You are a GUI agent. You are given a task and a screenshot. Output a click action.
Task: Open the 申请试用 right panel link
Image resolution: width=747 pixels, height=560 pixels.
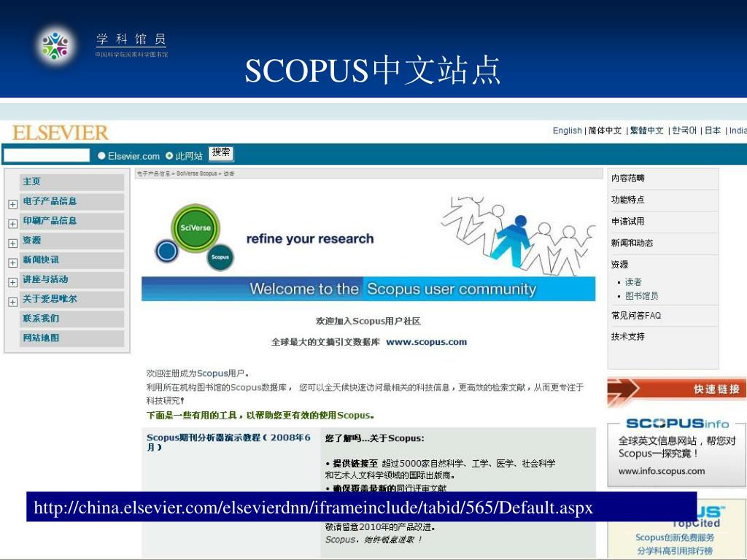pos(628,222)
